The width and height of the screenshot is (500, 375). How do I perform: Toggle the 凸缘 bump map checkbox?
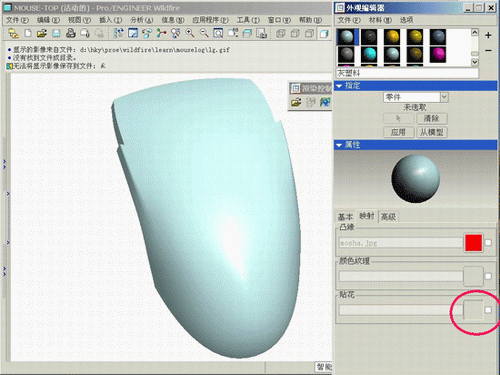(x=488, y=243)
